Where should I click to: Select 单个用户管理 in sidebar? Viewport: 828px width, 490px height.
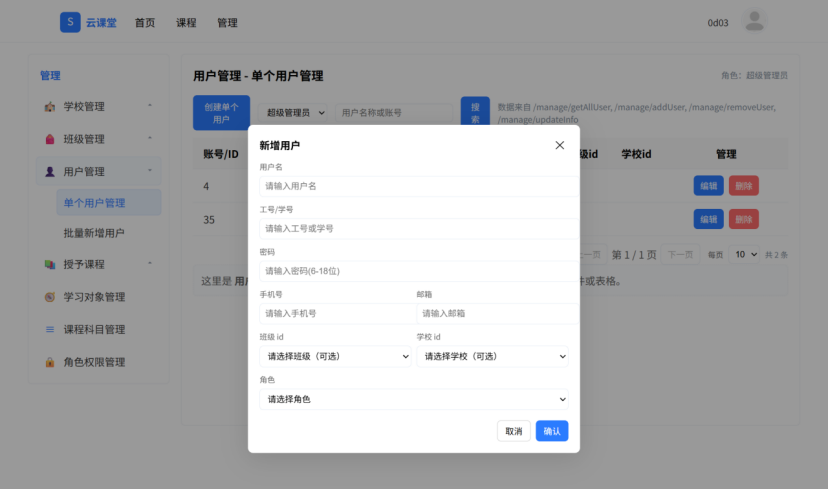tap(109, 203)
